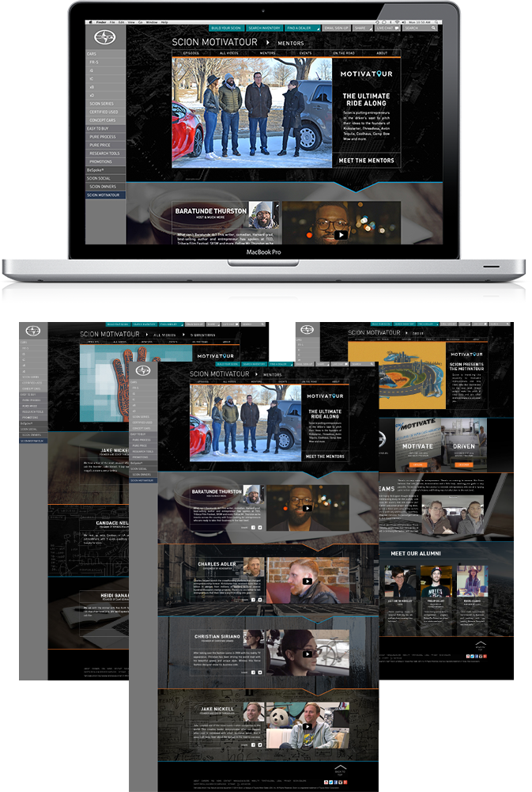The image size is (532, 792).
Task: Click Back to Top arrow in right mockup footer
Action: [x=480, y=645]
